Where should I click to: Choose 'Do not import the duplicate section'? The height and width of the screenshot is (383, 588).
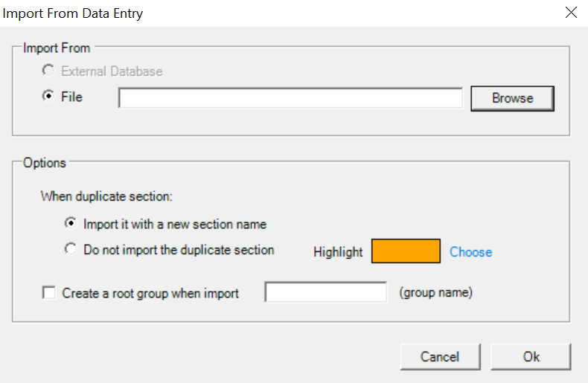(71, 250)
